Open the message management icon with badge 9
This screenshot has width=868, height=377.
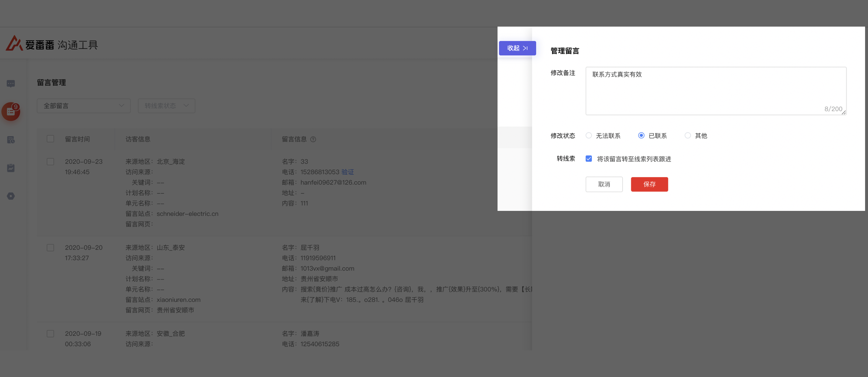click(11, 112)
